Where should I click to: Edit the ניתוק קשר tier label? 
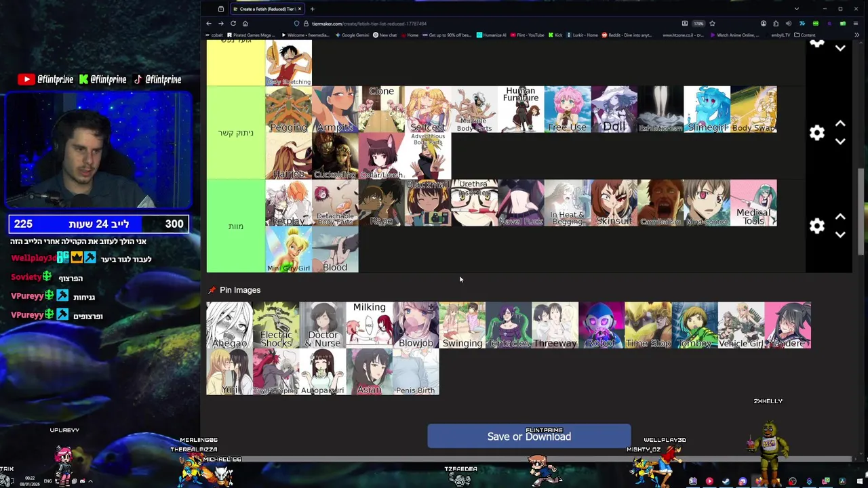pyautogui.click(x=235, y=133)
